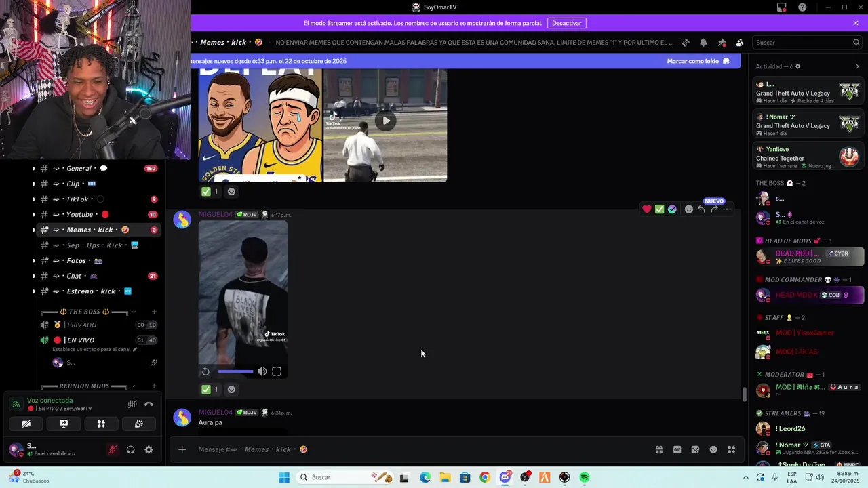The height and width of the screenshot is (488, 868).
Task: Mute the video speaker icon
Action: point(262,371)
